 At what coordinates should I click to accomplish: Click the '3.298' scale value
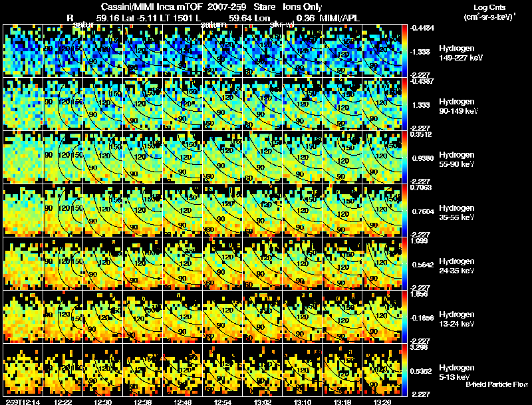[x=419, y=347]
